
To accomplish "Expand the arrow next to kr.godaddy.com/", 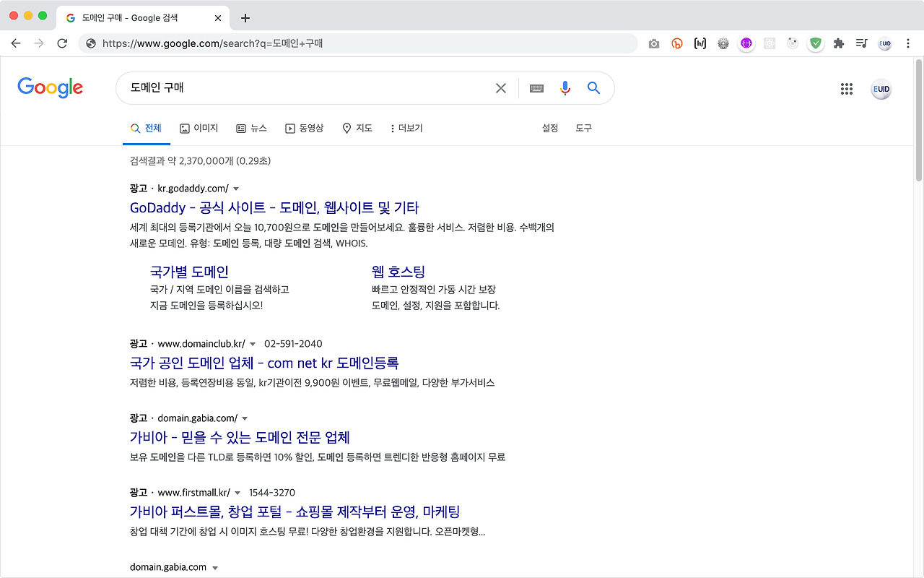I will click(237, 189).
